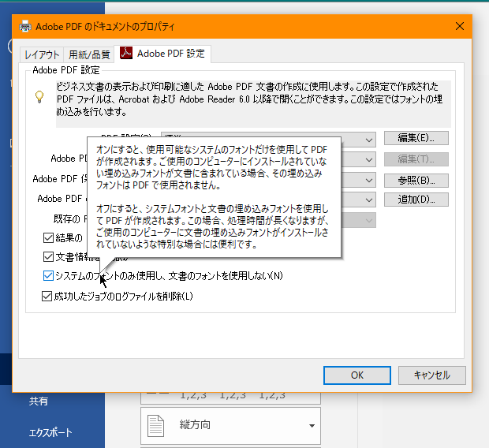Open the disabled 既存の PDF dropdown
The width and height of the screenshot is (489, 448).
pos(369,220)
